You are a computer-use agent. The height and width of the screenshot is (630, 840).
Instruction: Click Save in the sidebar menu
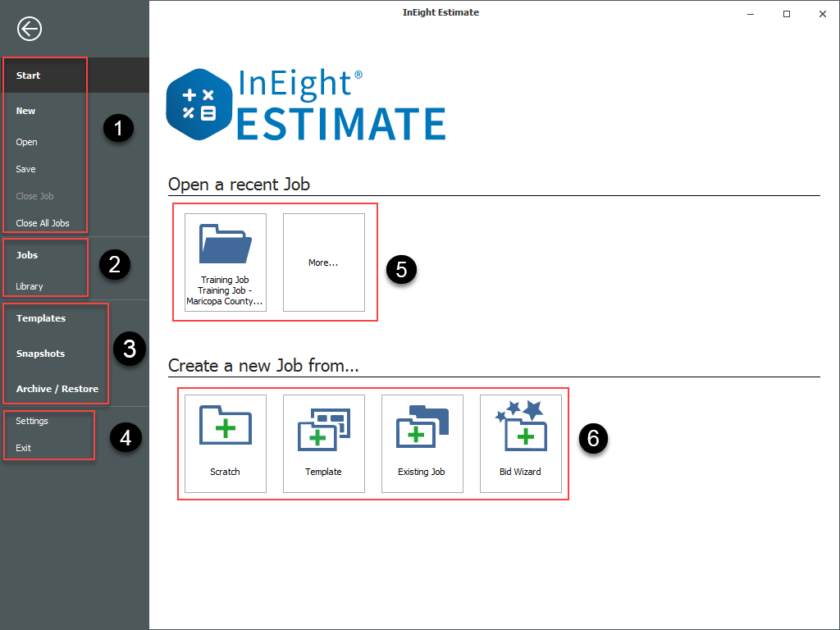[x=26, y=169]
